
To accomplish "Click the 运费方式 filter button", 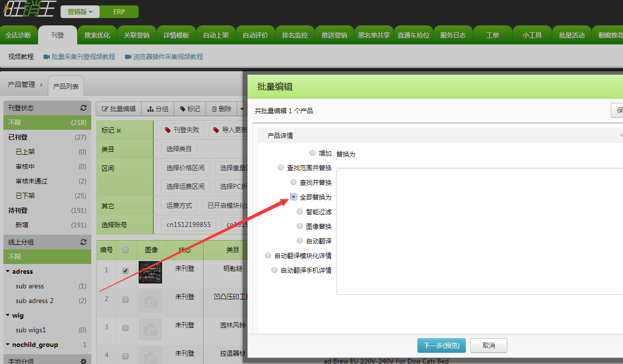I will (179, 205).
